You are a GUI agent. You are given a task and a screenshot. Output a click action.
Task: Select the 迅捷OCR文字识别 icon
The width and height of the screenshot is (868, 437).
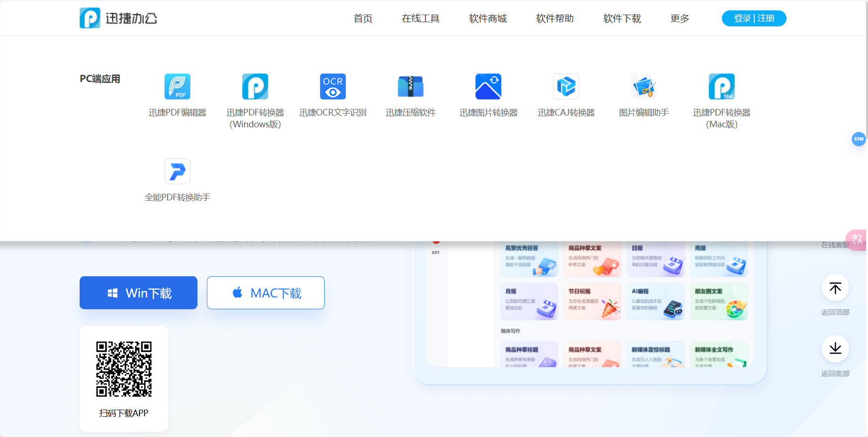click(333, 87)
